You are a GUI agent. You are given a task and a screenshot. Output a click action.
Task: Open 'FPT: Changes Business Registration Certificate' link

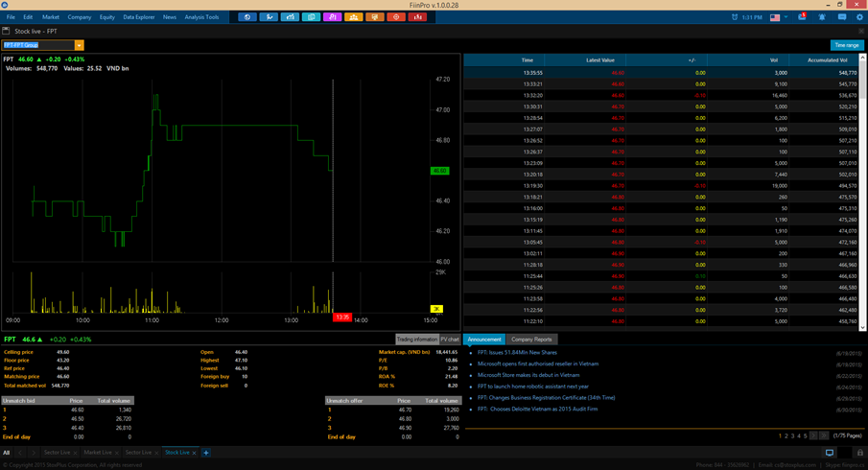546,397
